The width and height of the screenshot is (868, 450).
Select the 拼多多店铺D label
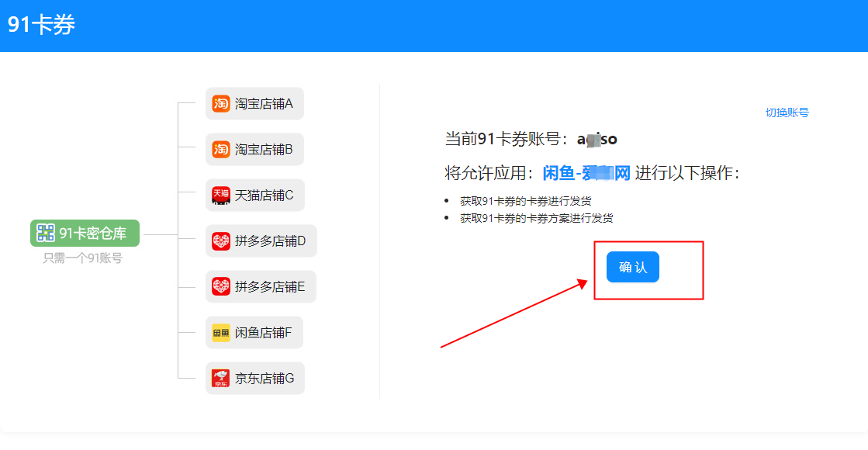click(270, 241)
